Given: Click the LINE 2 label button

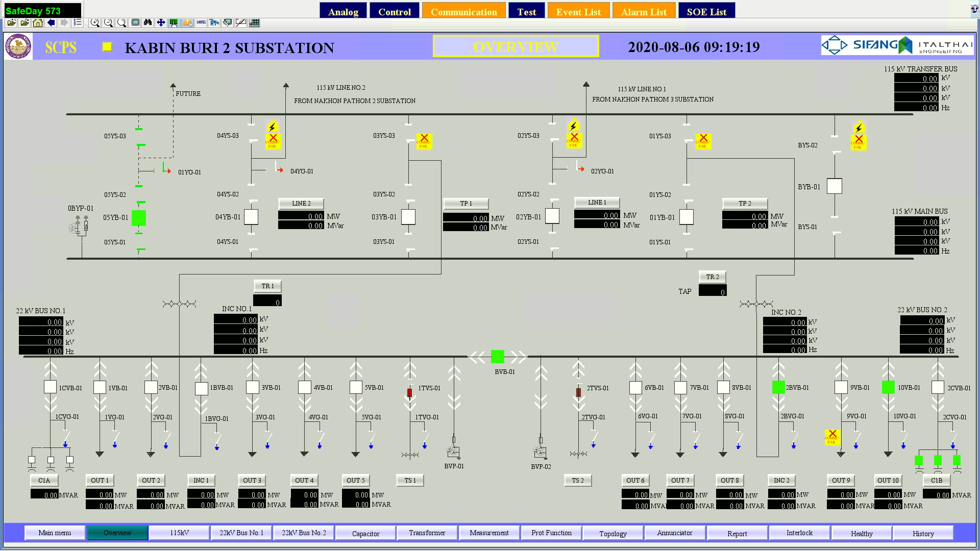Looking at the screenshot, I should (x=301, y=204).
